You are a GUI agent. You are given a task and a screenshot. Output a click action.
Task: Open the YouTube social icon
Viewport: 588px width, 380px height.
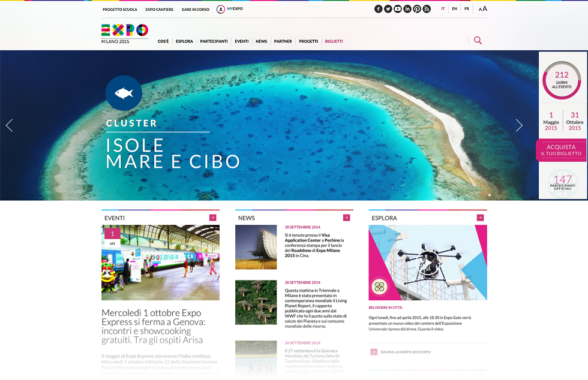(398, 9)
